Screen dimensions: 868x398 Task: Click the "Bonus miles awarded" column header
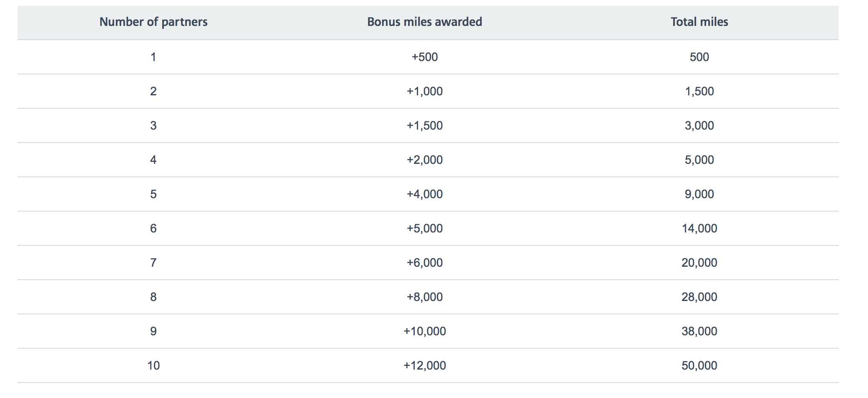coord(424,22)
